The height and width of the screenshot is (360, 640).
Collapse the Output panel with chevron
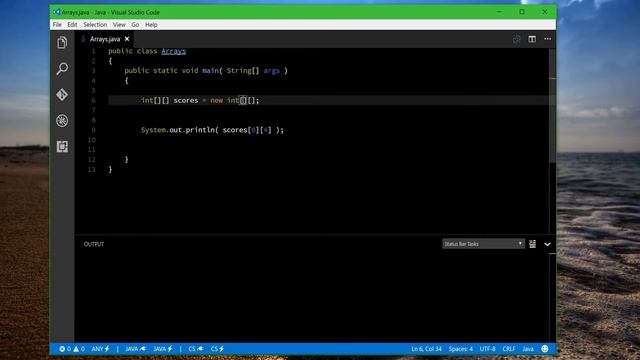click(x=547, y=244)
